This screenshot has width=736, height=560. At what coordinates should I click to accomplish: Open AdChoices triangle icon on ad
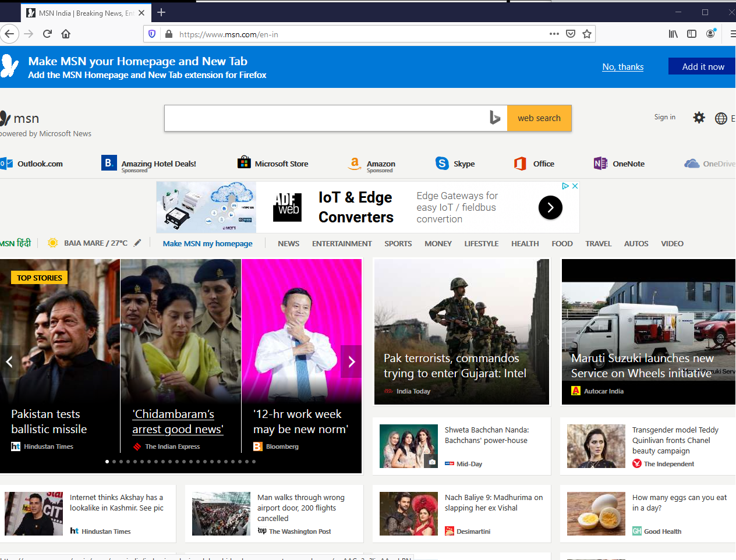[x=565, y=186]
